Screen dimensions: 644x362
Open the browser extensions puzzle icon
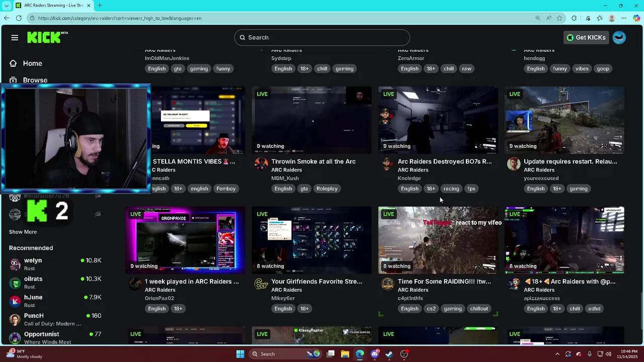coord(574,18)
